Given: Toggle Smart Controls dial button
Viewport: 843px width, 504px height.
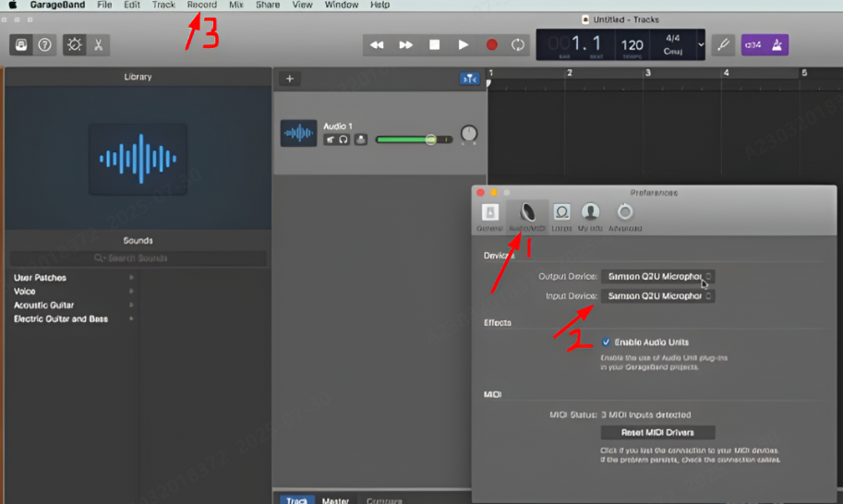Looking at the screenshot, I should 74,44.
